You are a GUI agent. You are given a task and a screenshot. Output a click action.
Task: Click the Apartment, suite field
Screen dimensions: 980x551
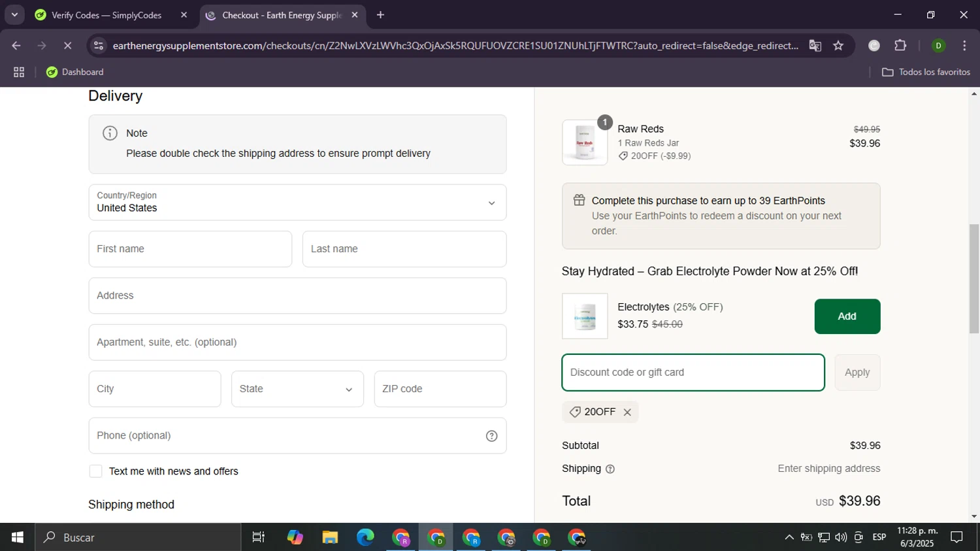(297, 342)
